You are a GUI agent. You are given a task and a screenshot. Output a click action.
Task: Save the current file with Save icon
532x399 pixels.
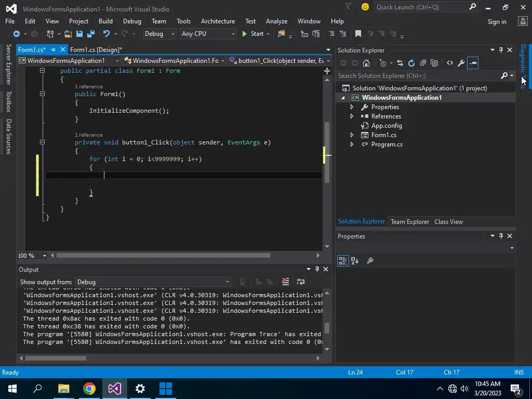[x=79, y=34]
